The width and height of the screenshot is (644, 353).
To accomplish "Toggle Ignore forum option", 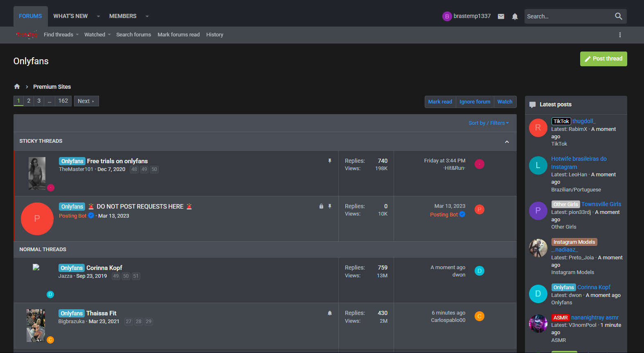I will point(475,102).
